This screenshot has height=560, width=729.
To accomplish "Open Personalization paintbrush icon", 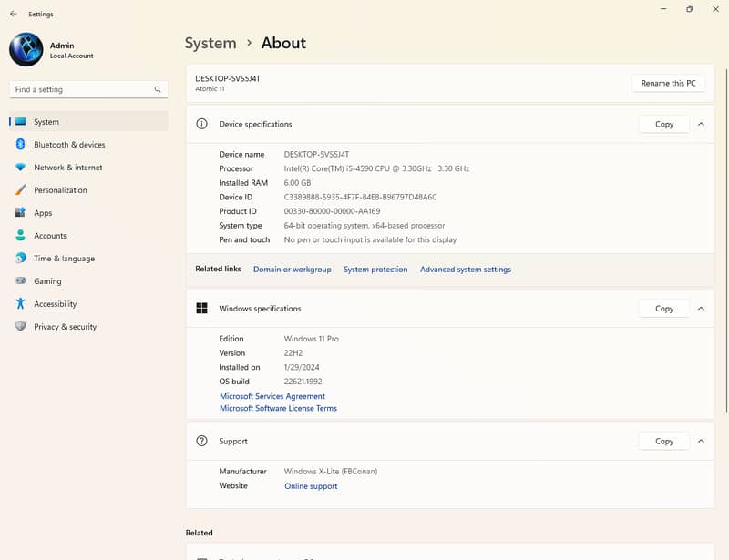I will (20, 189).
